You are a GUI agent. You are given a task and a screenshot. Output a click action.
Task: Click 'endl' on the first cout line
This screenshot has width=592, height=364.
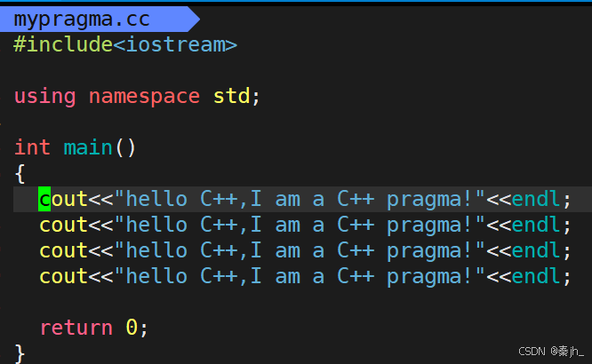(x=535, y=198)
